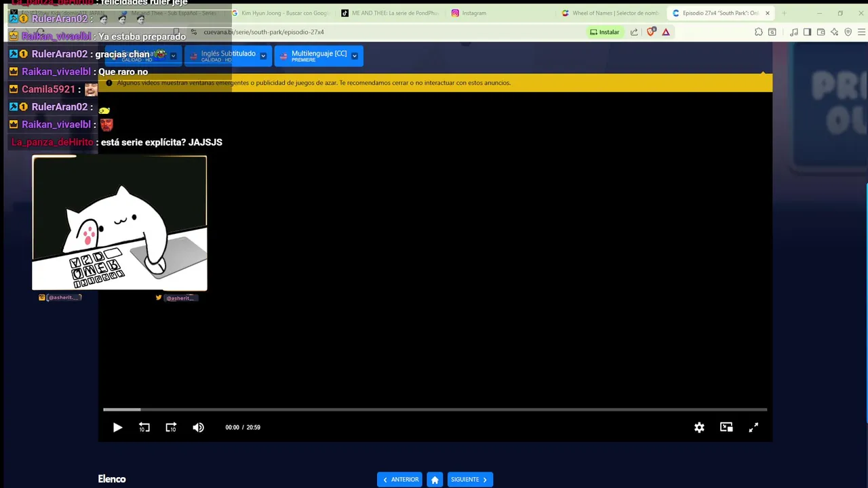Open the Brave Shields lion icon
The height and width of the screenshot is (488, 868).
pyautogui.click(x=651, y=32)
